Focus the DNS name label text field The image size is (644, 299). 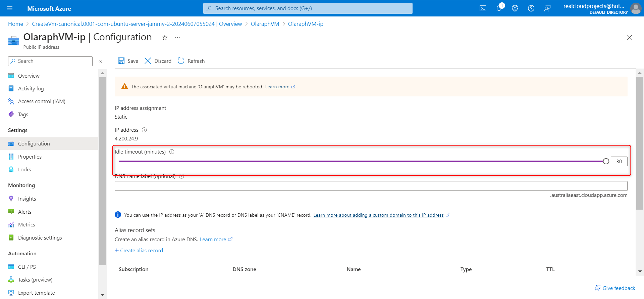click(x=371, y=186)
